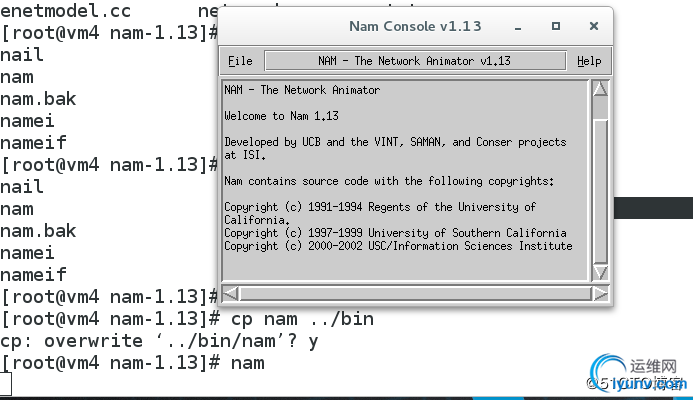The width and height of the screenshot is (693, 400).
Task: Click the terminal line "cp: overwrite '../bin/nam'? y"
Action: [x=159, y=341]
